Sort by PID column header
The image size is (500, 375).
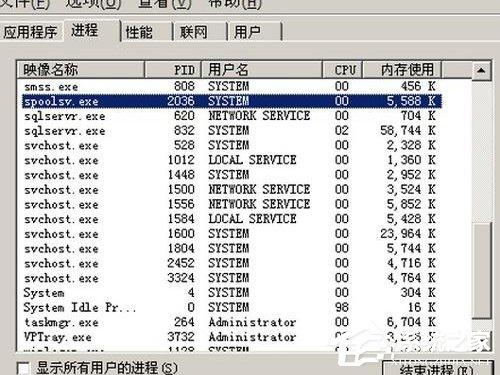point(173,70)
